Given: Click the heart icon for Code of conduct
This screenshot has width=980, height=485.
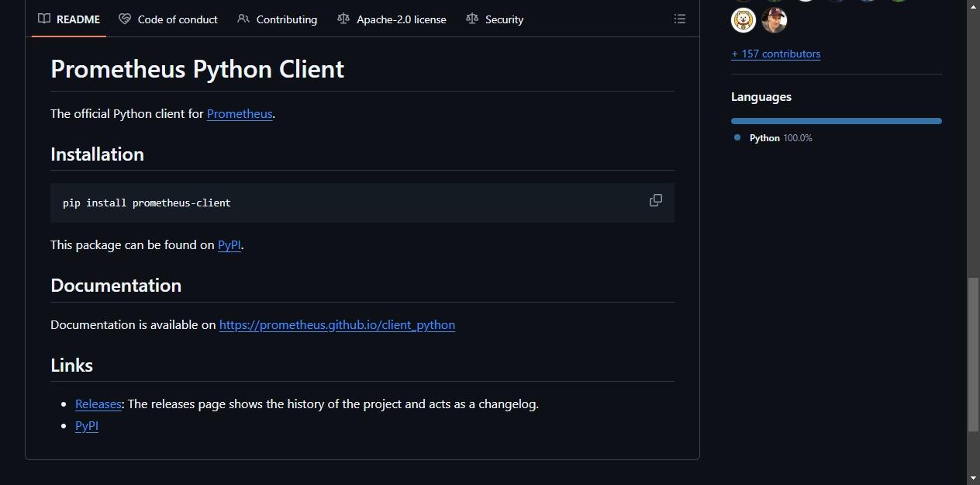Looking at the screenshot, I should [125, 19].
